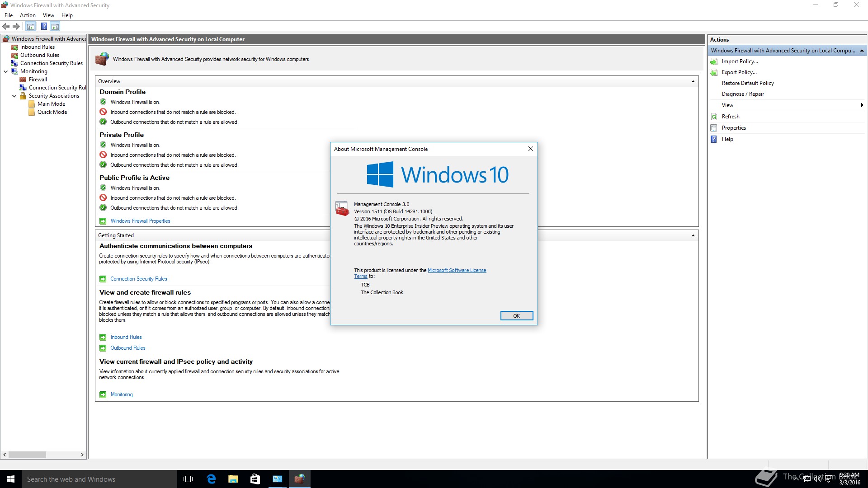Image resolution: width=868 pixels, height=488 pixels.
Task: Open Microsoft Edge from the taskbar
Action: [211, 479]
